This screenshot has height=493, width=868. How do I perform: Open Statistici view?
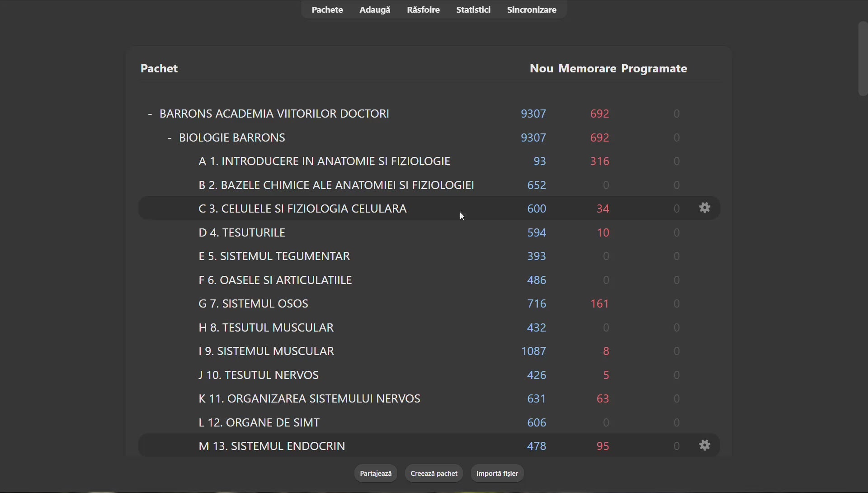coord(473,10)
